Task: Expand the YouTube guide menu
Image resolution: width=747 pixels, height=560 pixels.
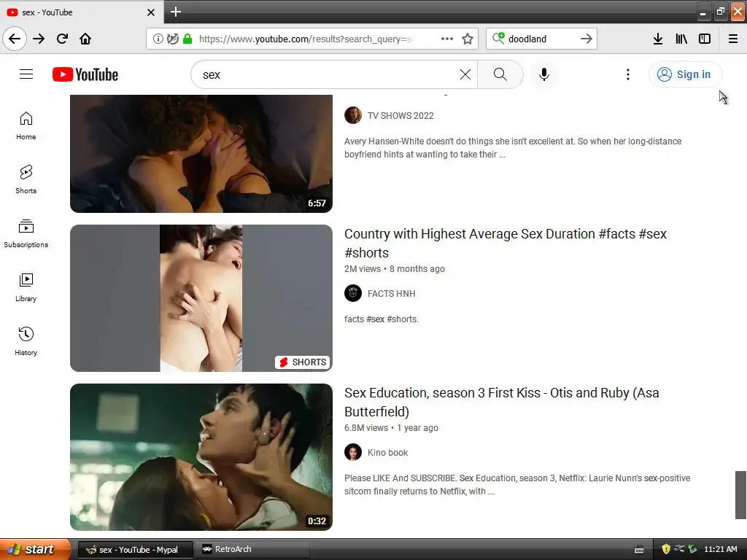Action: coord(26,74)
